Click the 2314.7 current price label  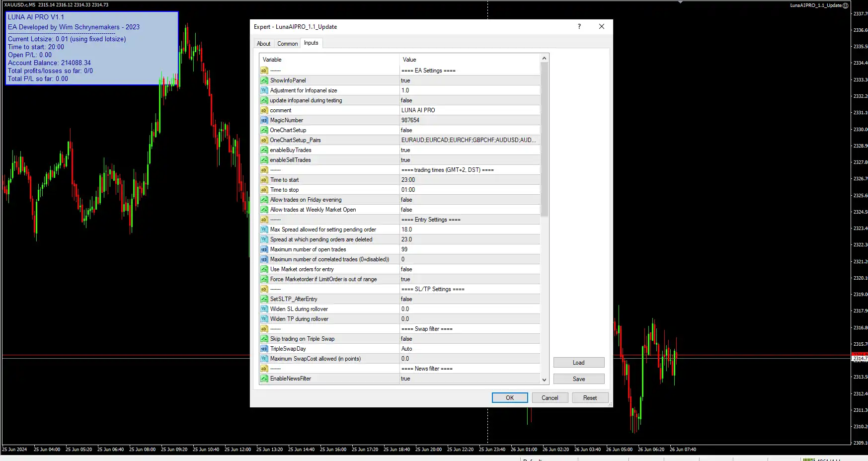tap(860, 358)
